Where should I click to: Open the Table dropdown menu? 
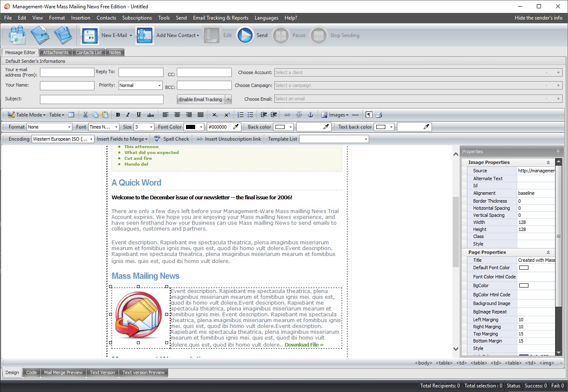tap(57, 115)
